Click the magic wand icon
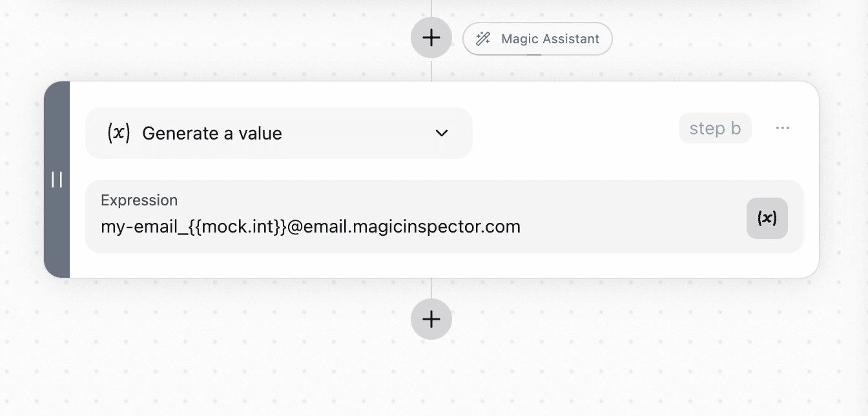Image resolution: width=868 pixels, height=416 pixels. tap(483, 39)
